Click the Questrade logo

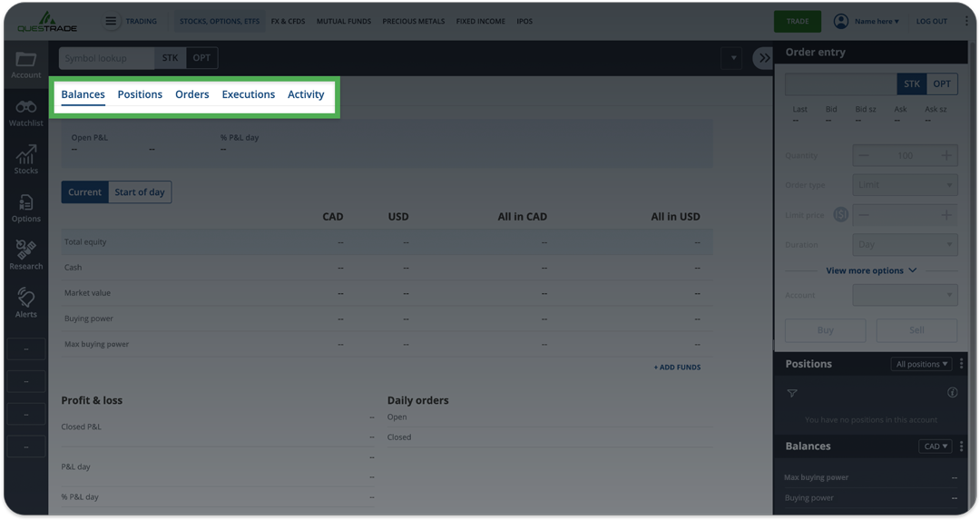click(47, 21)
